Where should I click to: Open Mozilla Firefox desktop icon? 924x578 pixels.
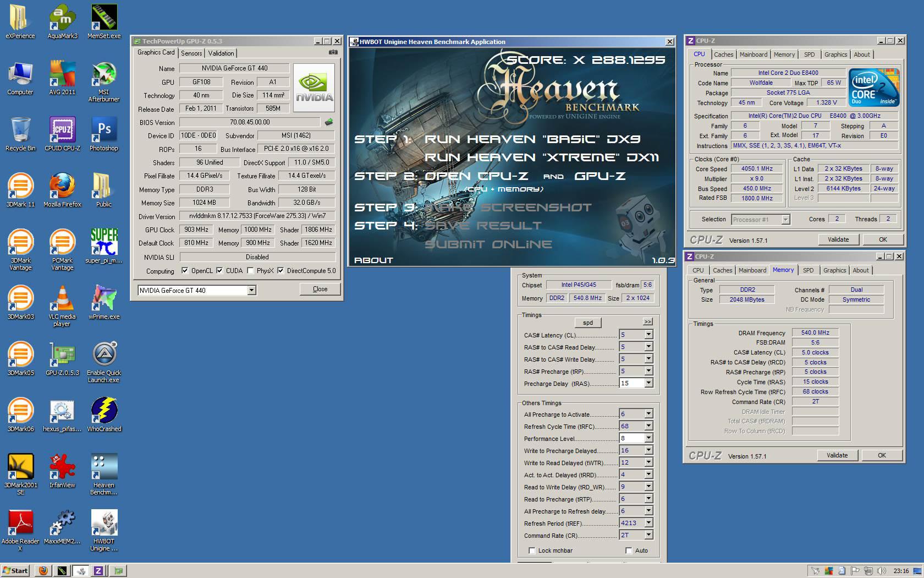[x=62, y=190]
